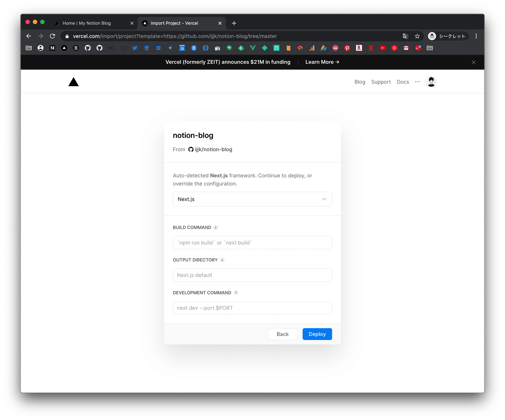
Task: Click the BUILD COMMAND input field
Action: tap(252, 243)
